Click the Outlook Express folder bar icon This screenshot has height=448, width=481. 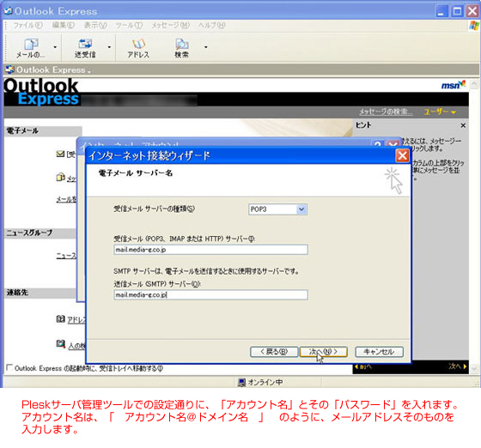pyautogui.click(x=9, y=70)
